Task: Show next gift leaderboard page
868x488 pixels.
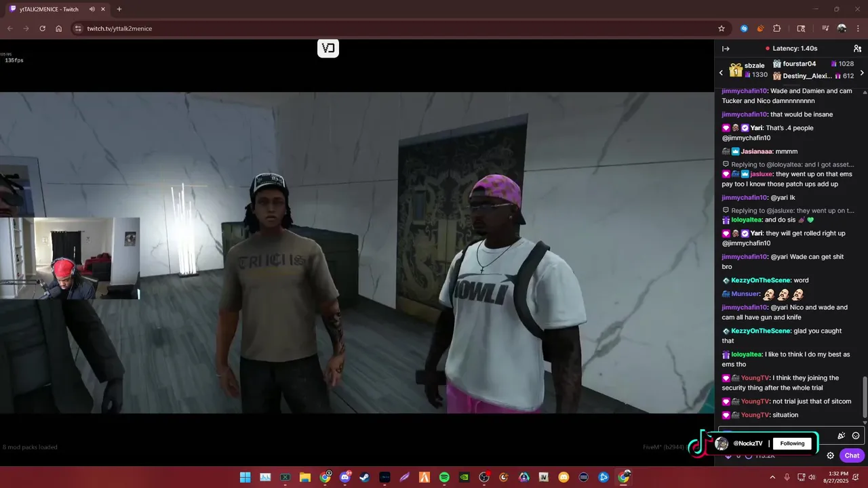Action: [x=862, y=73]
